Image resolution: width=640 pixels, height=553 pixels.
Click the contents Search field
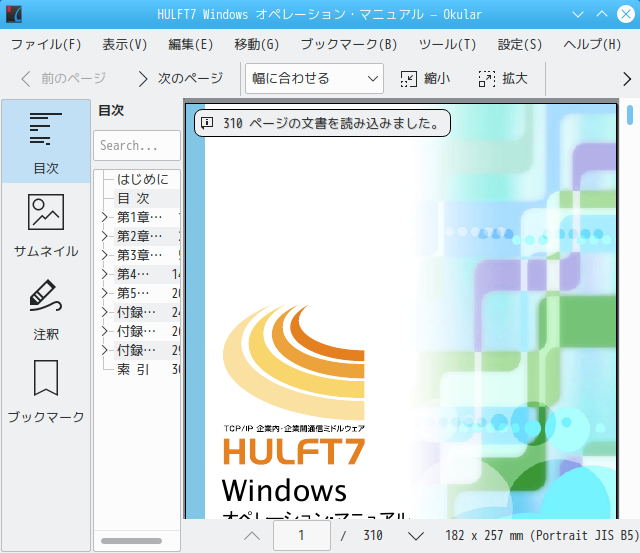tap(137, 145)
